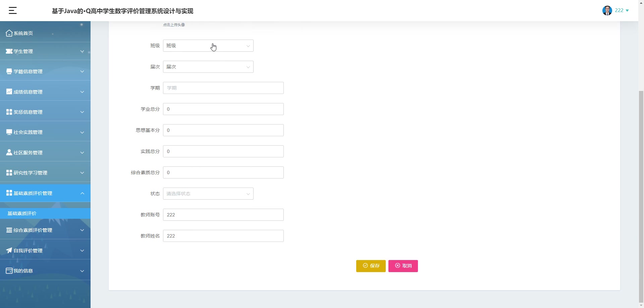
Task: Click the 教师姓名 input field
Action: click(223, 236)
